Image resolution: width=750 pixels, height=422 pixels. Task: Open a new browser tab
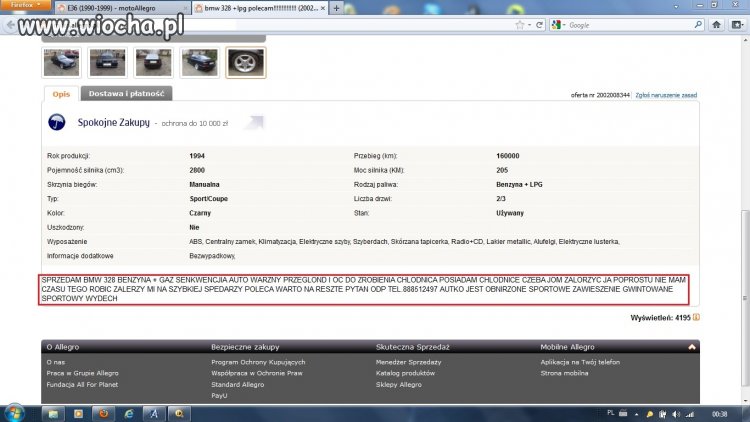[x=336, y=8]
